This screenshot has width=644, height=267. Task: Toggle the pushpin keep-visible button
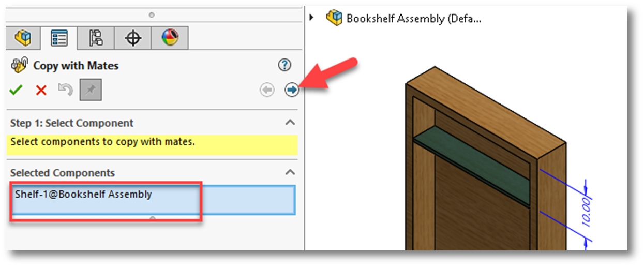[91, 91]
